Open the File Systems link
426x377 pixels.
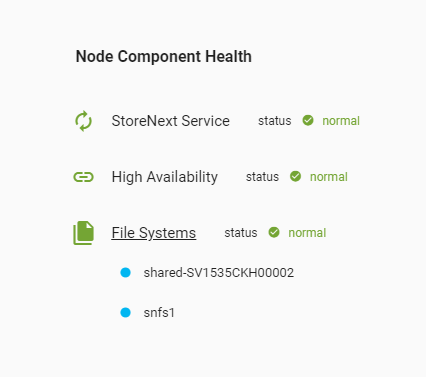(154, 233)
